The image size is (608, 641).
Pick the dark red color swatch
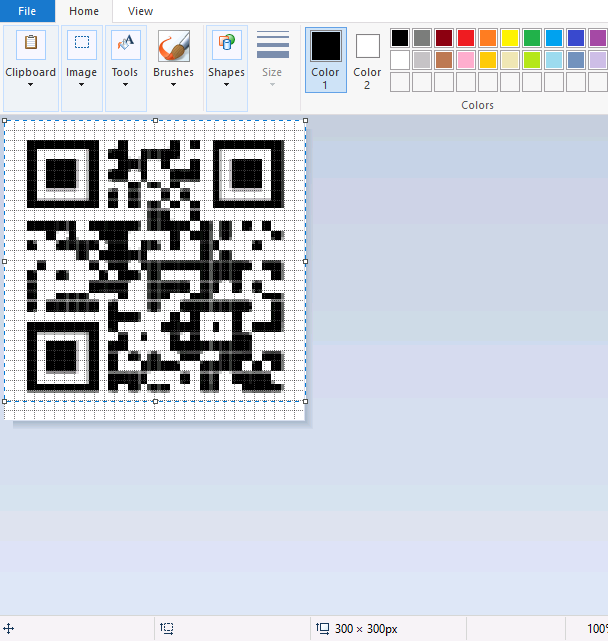click(444, 38)
